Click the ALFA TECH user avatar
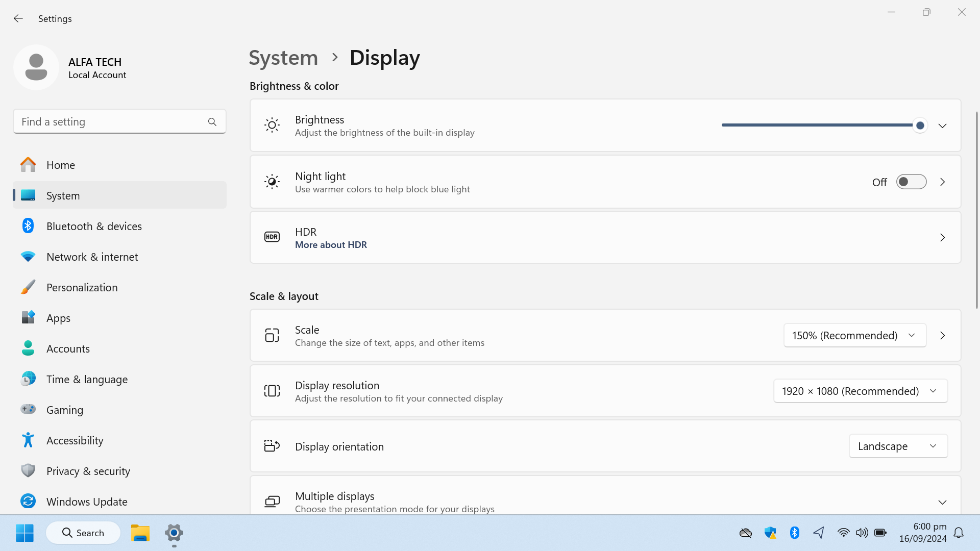Image resolution: width=980 pixels, height=551 pixels. (x=36, y=67)
